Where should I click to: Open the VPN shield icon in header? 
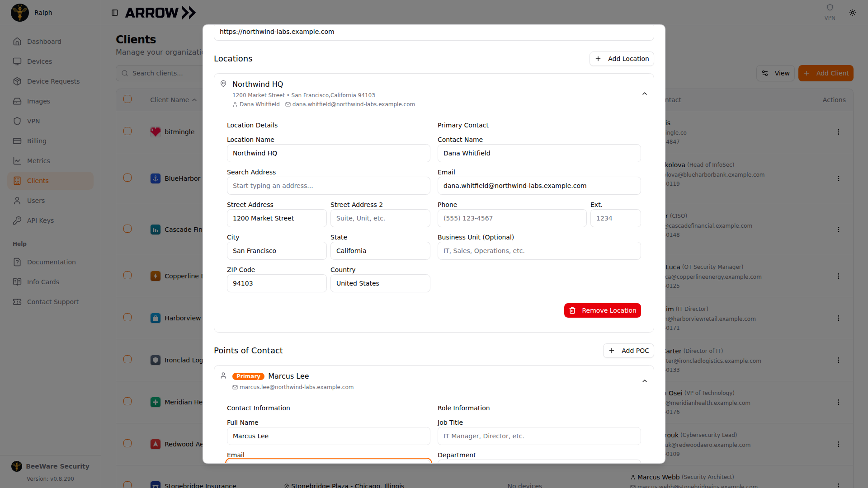830,8
